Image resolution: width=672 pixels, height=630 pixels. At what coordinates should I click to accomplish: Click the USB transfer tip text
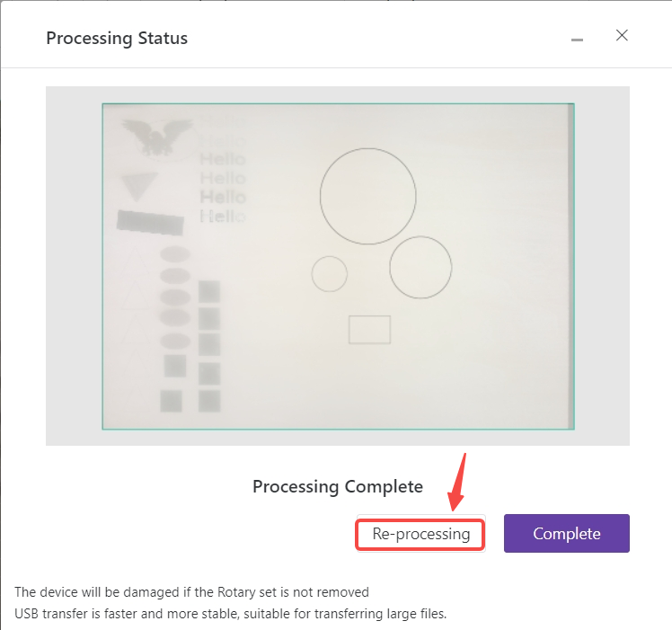231,614
